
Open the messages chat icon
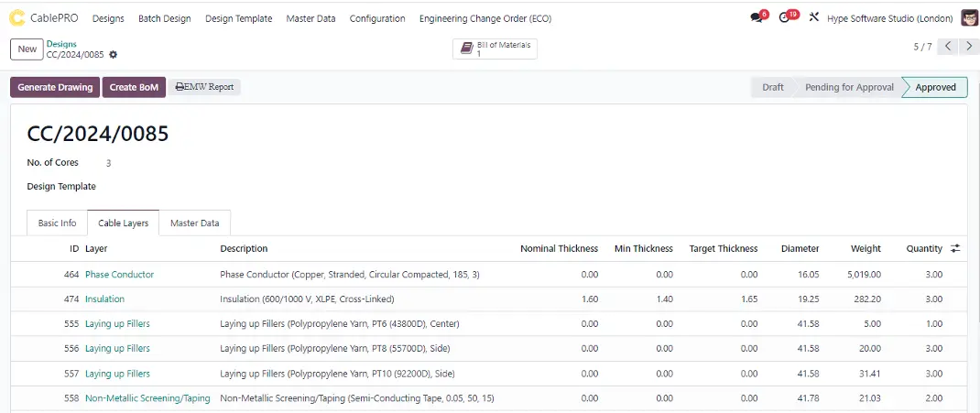[757, 18]
